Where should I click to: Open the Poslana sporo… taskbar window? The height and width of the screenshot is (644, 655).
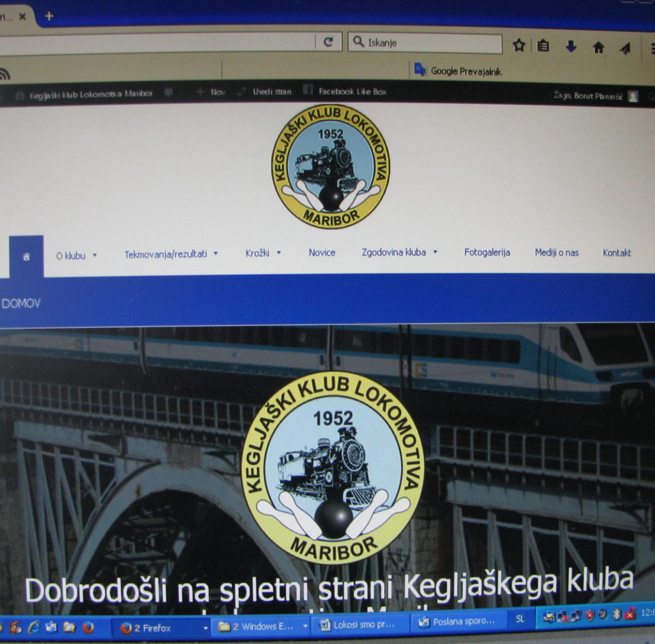coord(459,621)
